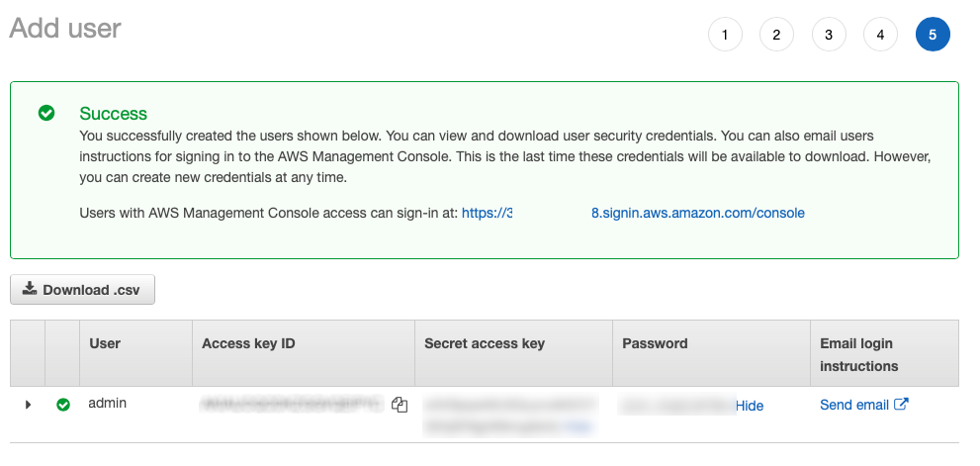Go to wizard step 4 circle
980x466 pixels.
click(x=881, y=35)
